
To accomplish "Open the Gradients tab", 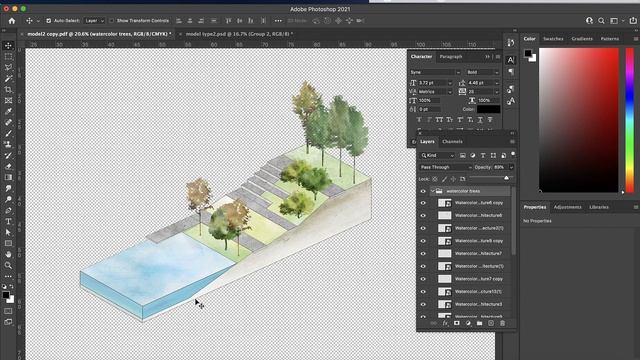I will click(x=582, y=39).
